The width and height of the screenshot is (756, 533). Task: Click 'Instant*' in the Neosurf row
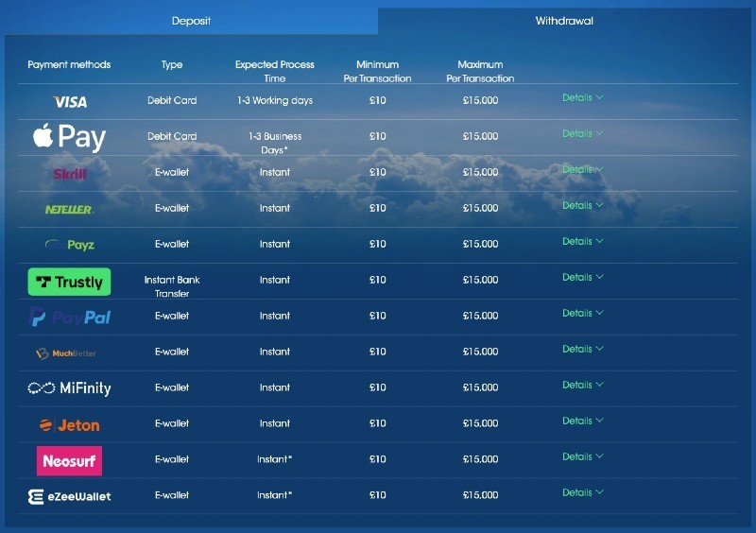(275, 459)
